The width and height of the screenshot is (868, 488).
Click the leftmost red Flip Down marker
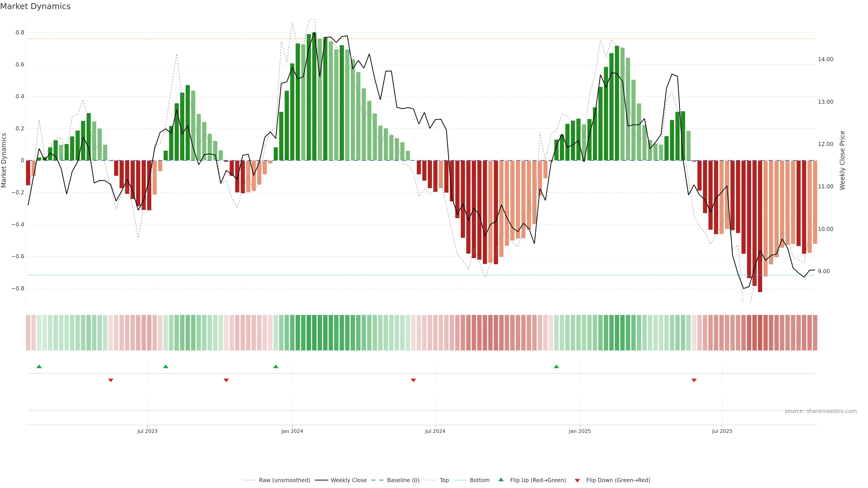click(111, 380)
